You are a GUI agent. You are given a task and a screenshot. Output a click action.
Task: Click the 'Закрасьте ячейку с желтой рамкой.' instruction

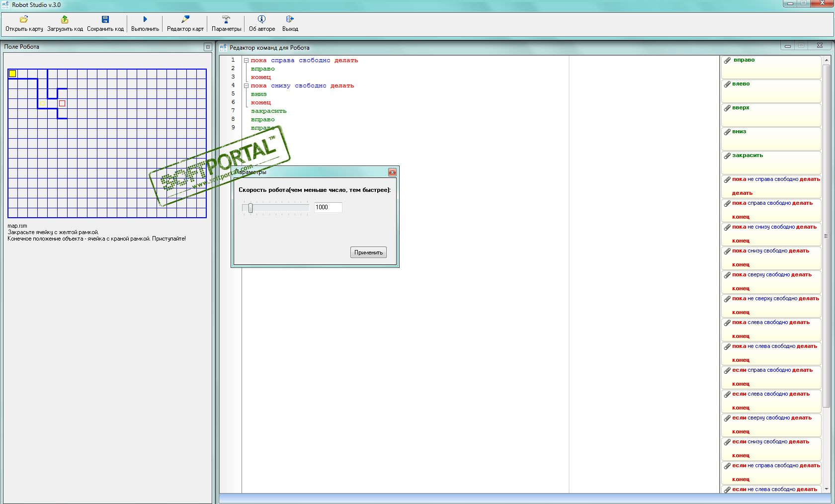tap(53, 232)
